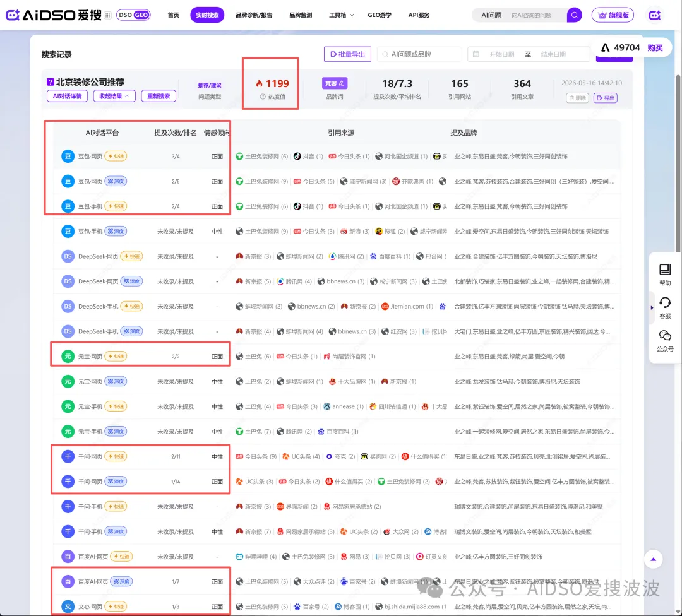Image resolution: width=682 pixels, height=616 pixels.
Task: Open the 帮助 sidebar icon
Action: point(664,274)
